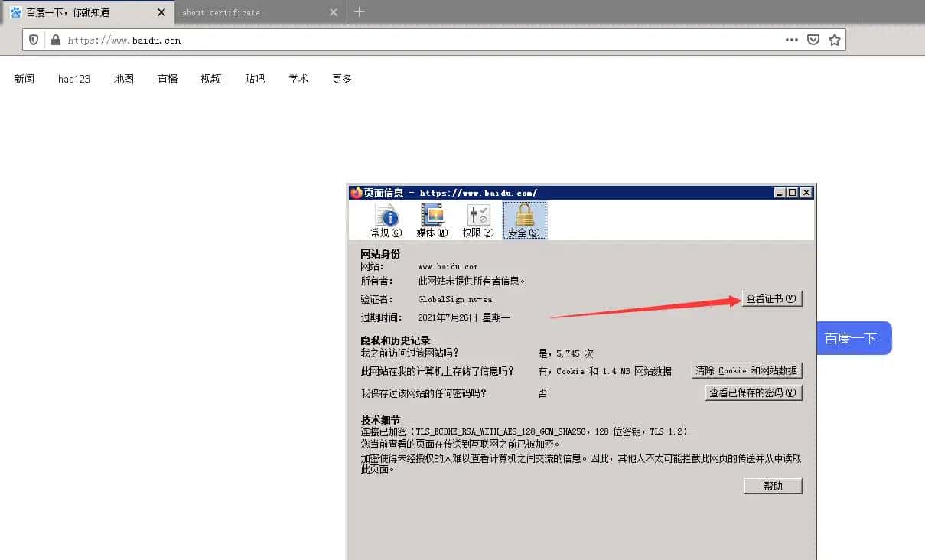Image resolution: width=925 pixels, height=560 pixels.
Task: Open the 媒体 (Media) panel via its icon
Action: pos(432,220)
